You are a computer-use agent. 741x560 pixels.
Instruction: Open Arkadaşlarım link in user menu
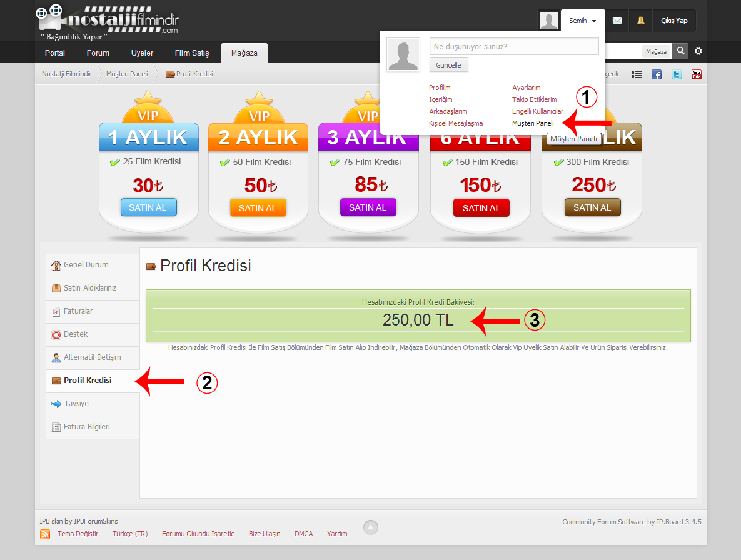tap(448, 111)
